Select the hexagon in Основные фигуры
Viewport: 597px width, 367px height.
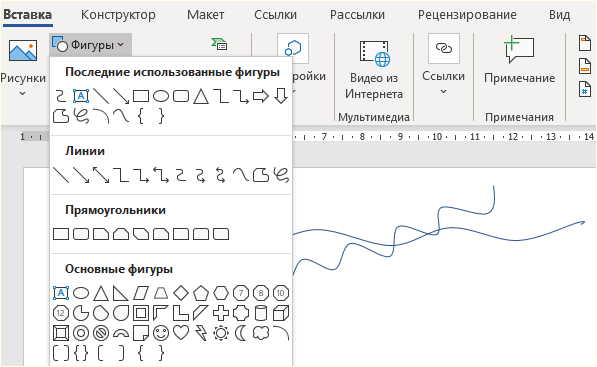tap(221, 293)
